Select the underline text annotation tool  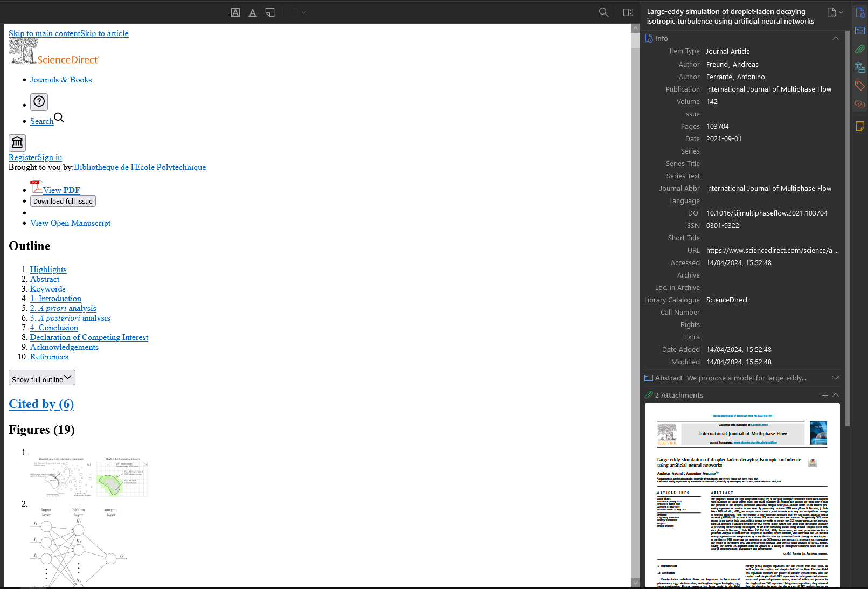[x=253, y=12]
